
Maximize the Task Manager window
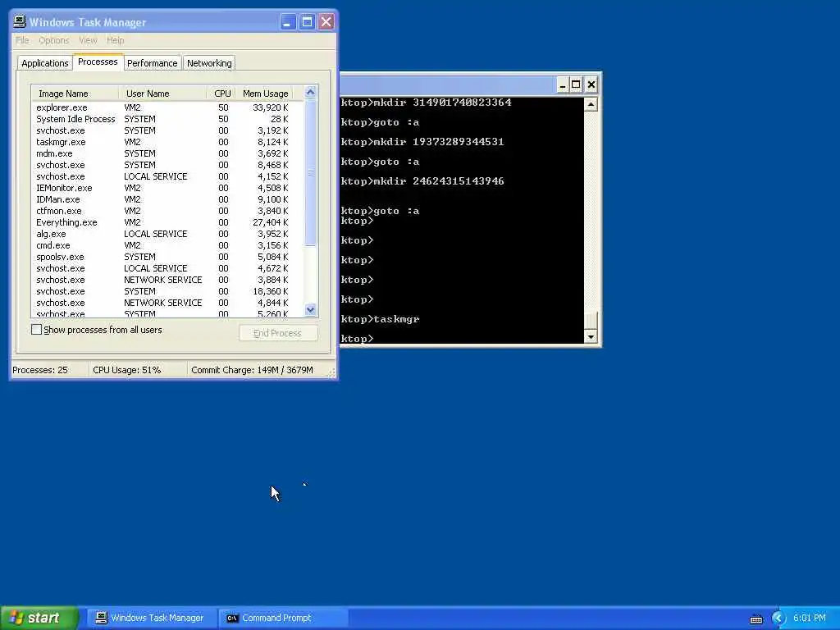[x=307, y=22]
